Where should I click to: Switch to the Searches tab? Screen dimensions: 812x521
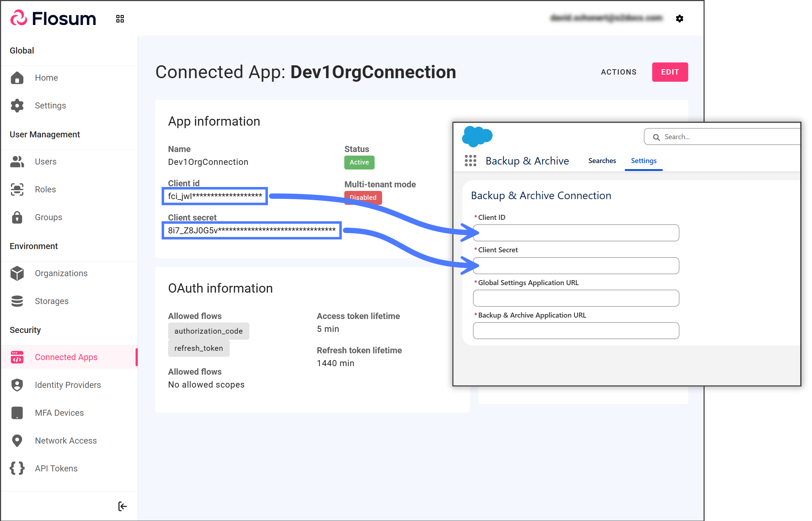pyautogui.click(x=602, y=161)
